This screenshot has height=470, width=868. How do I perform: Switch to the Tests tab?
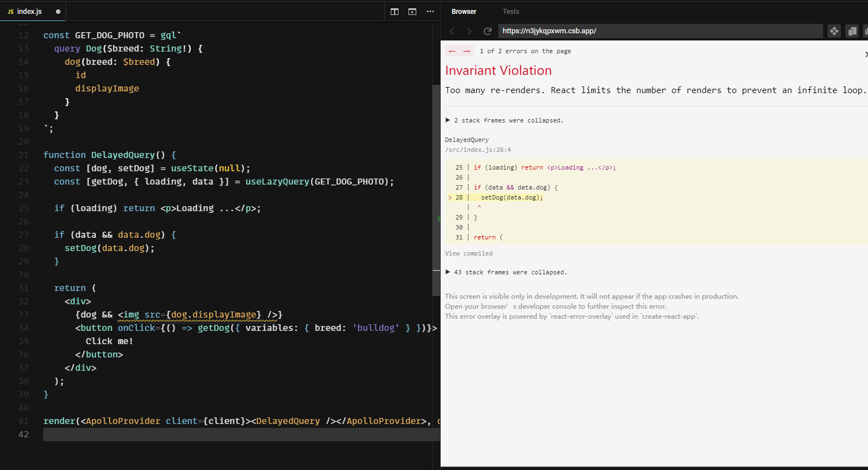pos(511,12)
